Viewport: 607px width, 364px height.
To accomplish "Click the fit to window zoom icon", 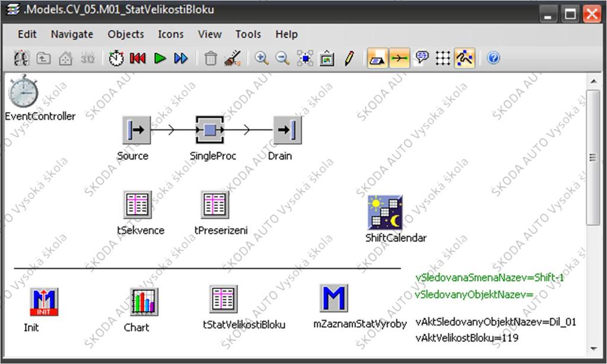I will click(305, 59).
